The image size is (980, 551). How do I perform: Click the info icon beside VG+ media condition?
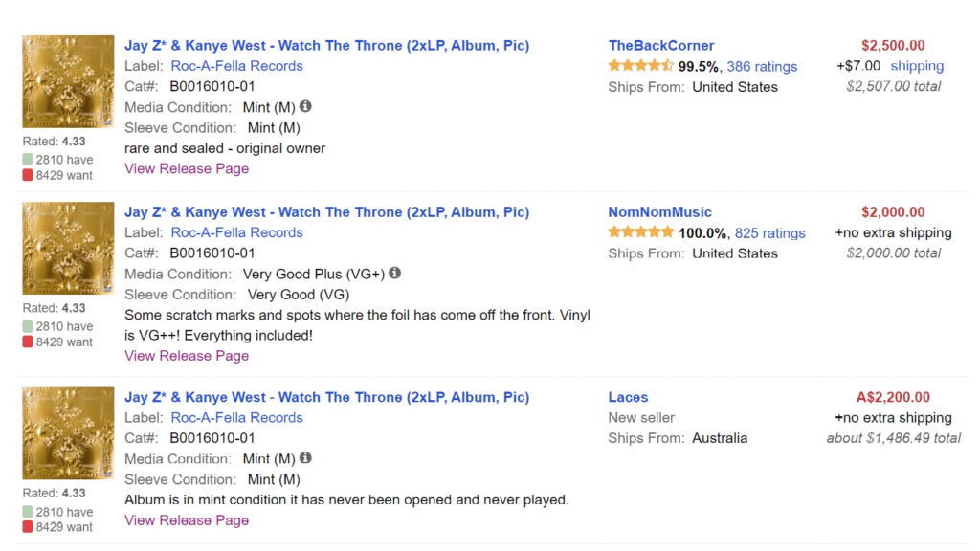[x=395, y=274]
